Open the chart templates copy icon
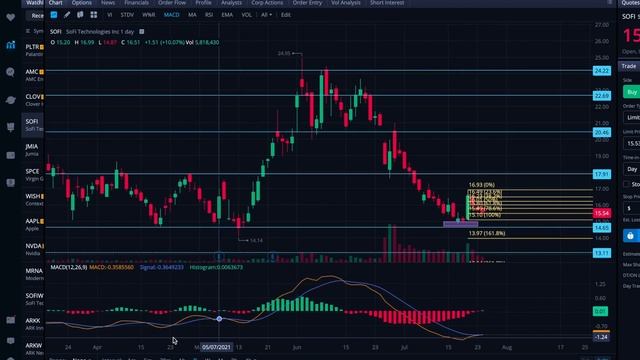Viewport: 640px width, 360px height. click(x=80, y=15)
